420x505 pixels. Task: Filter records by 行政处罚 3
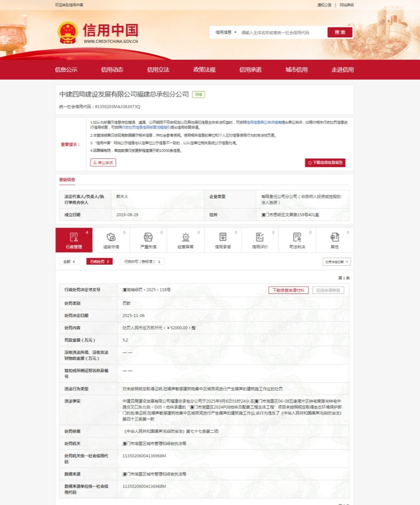coord(100,261)
